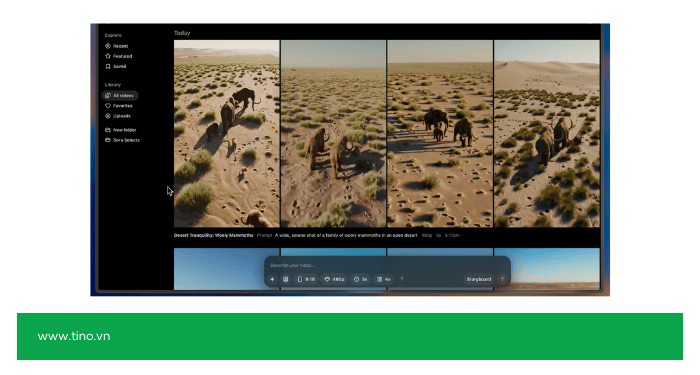Open the Uploads section

coord(118,116)
